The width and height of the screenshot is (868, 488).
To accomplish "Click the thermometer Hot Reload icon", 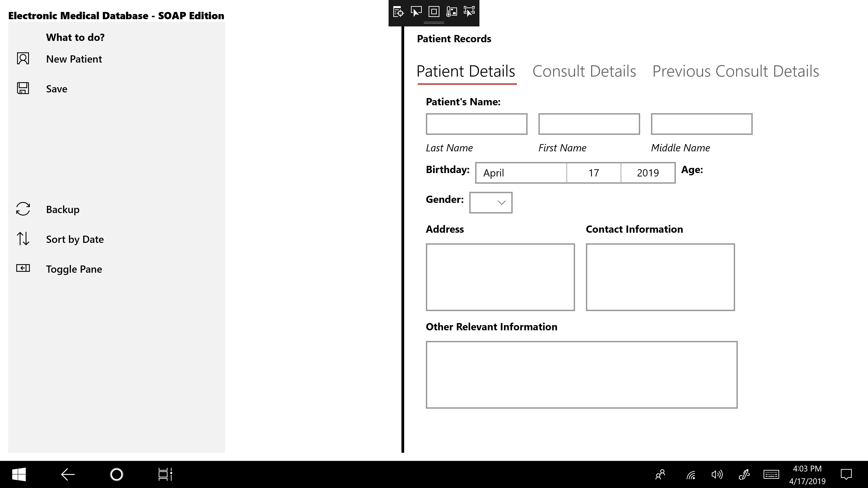I will [452, 12].
